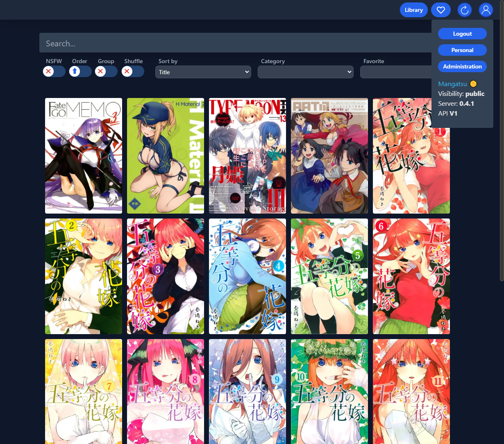The height and width of the screenshot is (444, 504).
Task: Open the favorites heart icon button
Action: (441, 10)
